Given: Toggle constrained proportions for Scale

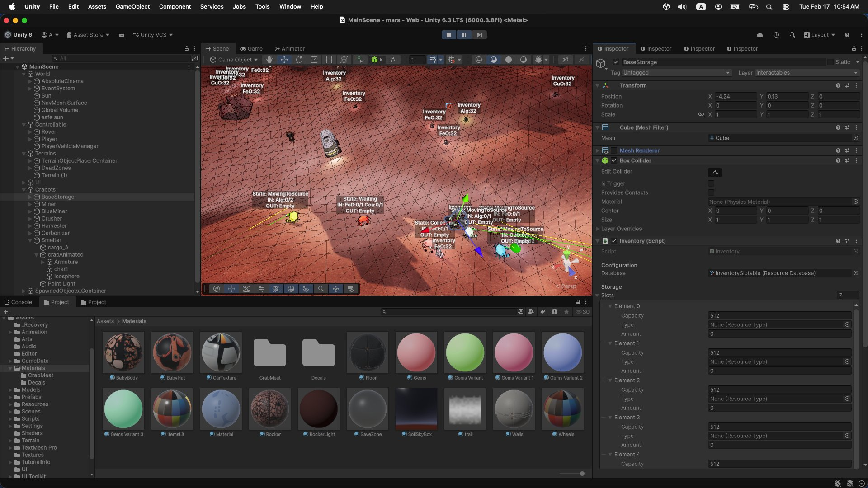Looking at the screenshot, I should click(701, 114).
